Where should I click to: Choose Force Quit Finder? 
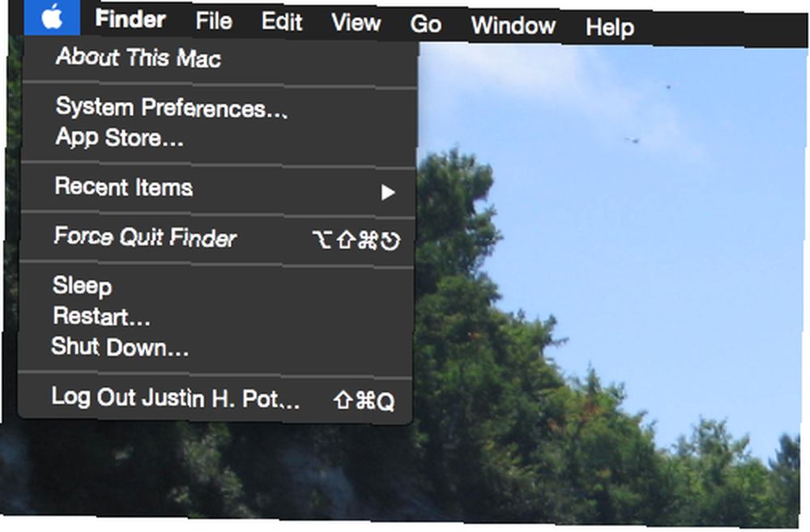(145, 236)
